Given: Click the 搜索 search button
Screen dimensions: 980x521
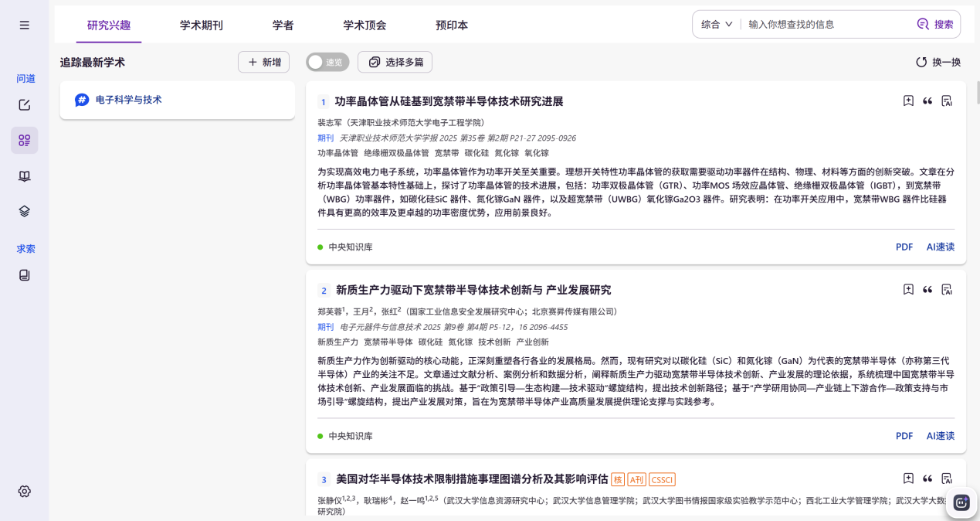Looking at the screenshot, I should coord(935,24).
